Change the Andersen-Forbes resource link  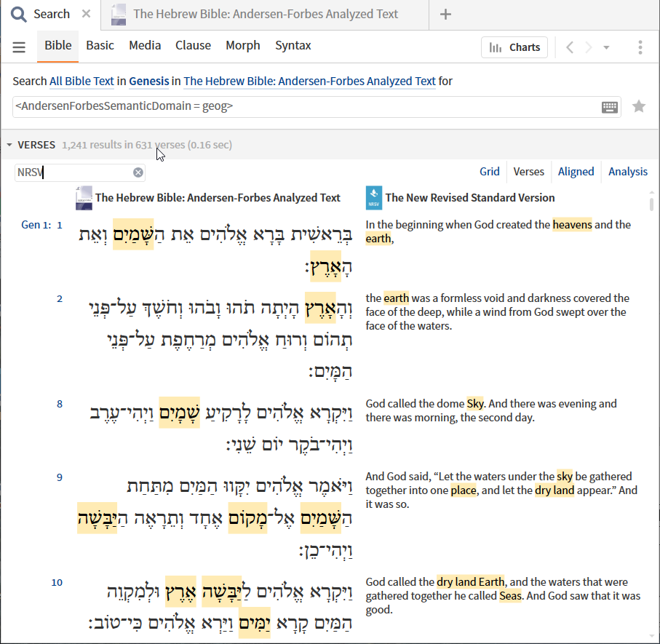(309, 81)
